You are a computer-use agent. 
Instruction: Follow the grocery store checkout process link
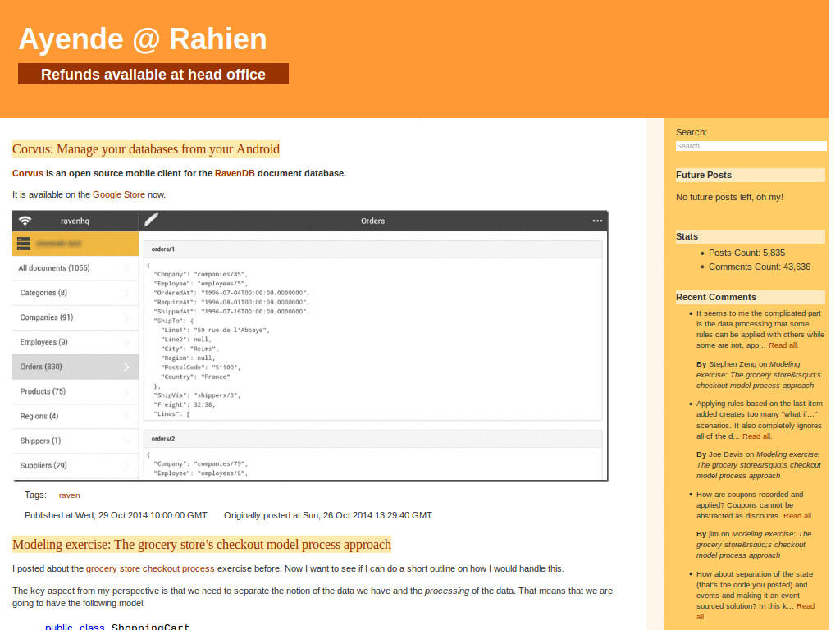point(150,568)
